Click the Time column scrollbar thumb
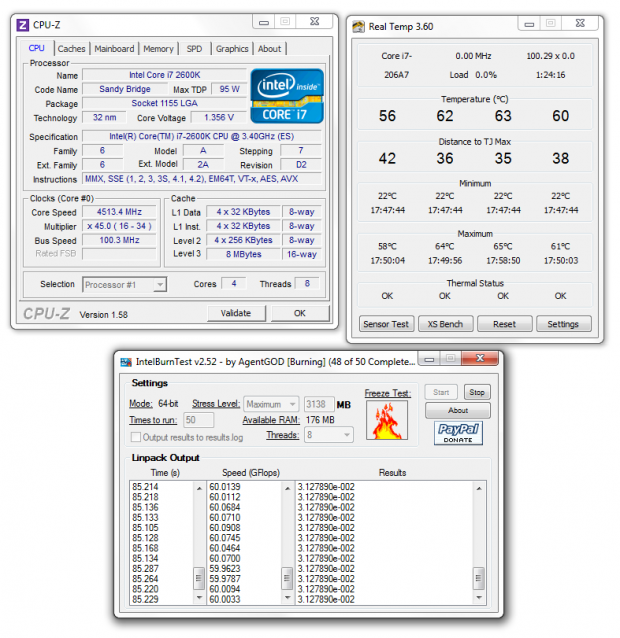The image size is (620, 638). tap(199, 578)
